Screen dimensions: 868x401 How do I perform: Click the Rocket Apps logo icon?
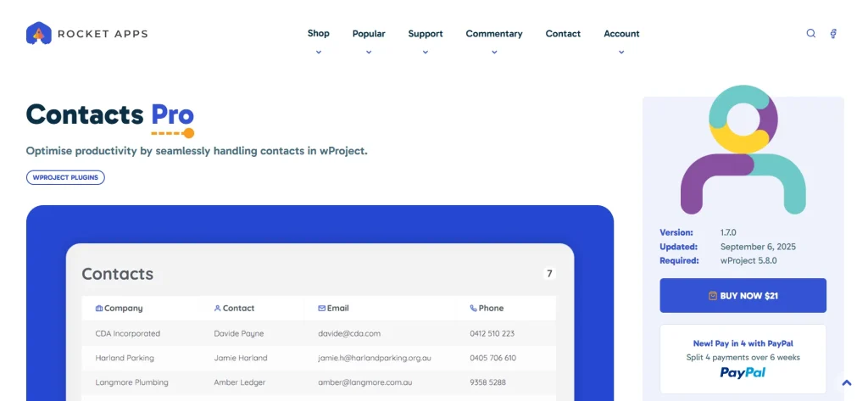click(39, 33)
